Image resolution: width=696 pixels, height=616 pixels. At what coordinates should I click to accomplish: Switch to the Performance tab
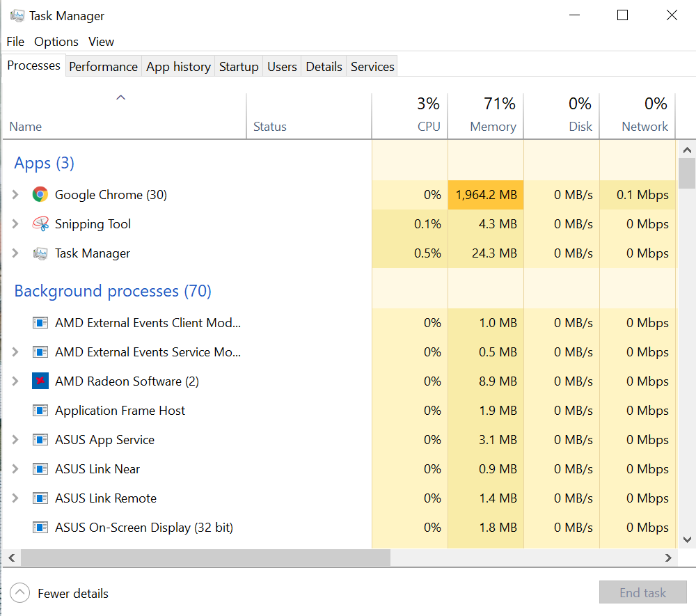point(103,67)
